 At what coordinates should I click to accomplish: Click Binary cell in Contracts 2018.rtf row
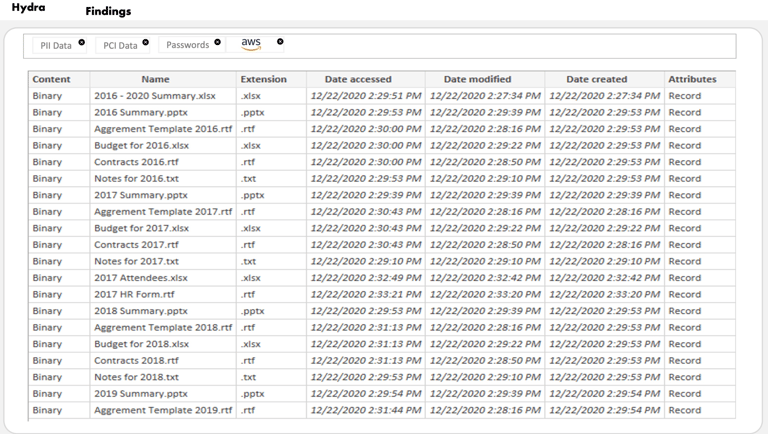(x=47, y=361)
